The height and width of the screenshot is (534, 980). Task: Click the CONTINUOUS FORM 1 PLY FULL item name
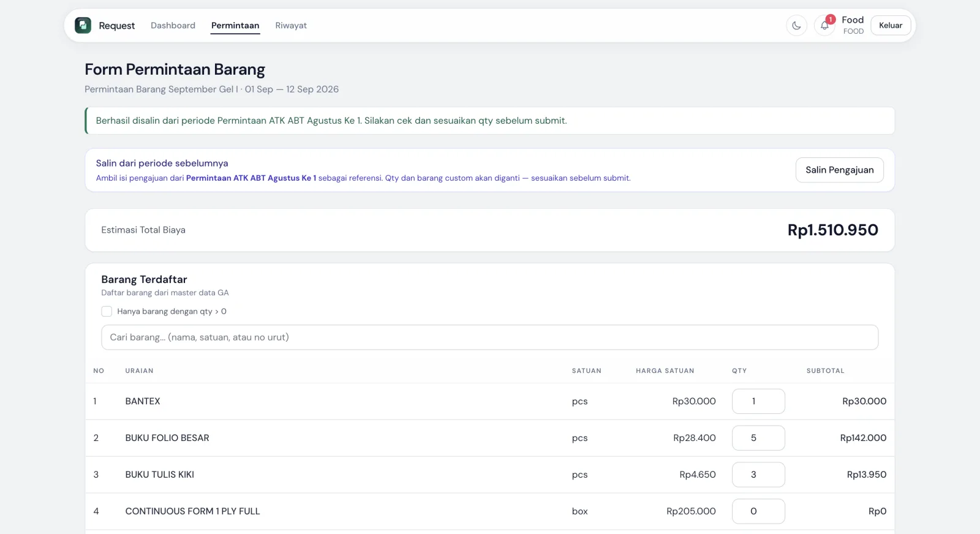[x=192, y=511]
